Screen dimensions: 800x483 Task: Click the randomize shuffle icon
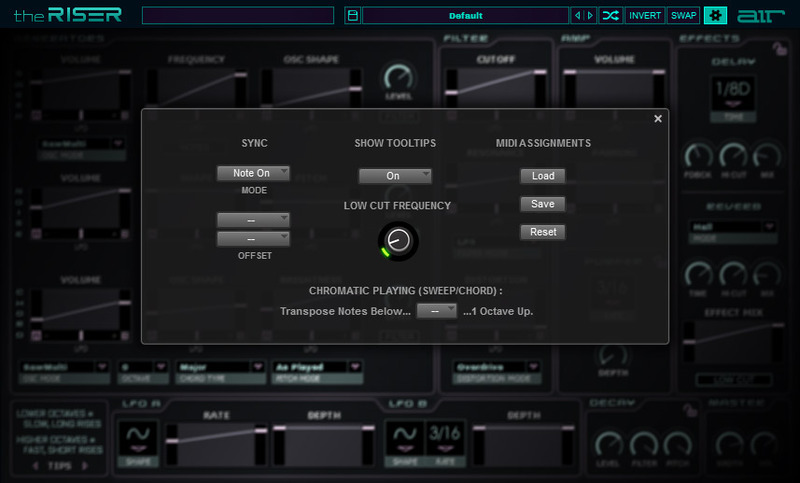(611, 16)
